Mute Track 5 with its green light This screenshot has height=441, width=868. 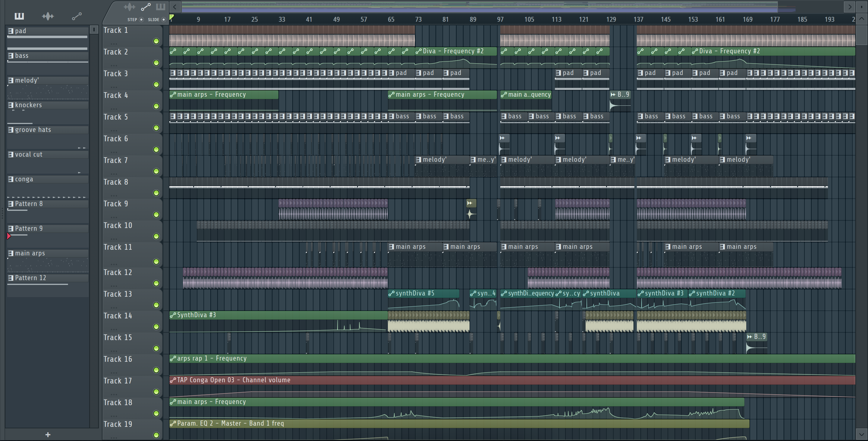click(x=156, y=128)
